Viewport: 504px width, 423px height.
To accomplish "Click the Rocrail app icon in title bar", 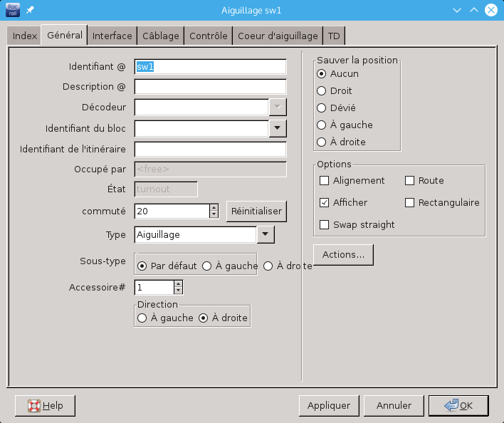I will pos(13,10).
